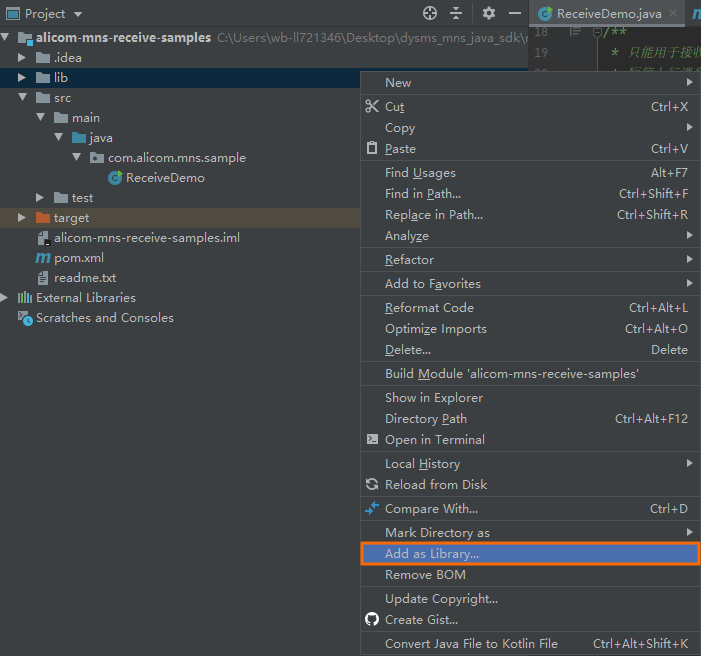Expand the target folder
This screenshot has height=656, width=701.
[21, 217]
